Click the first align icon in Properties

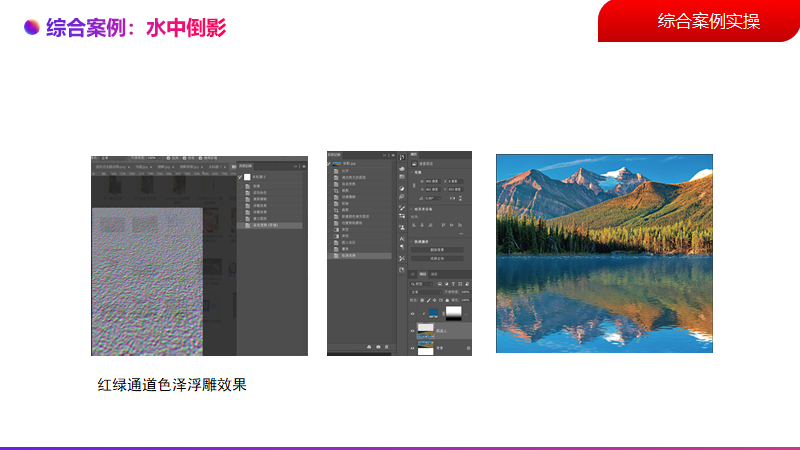click(414, 225)
